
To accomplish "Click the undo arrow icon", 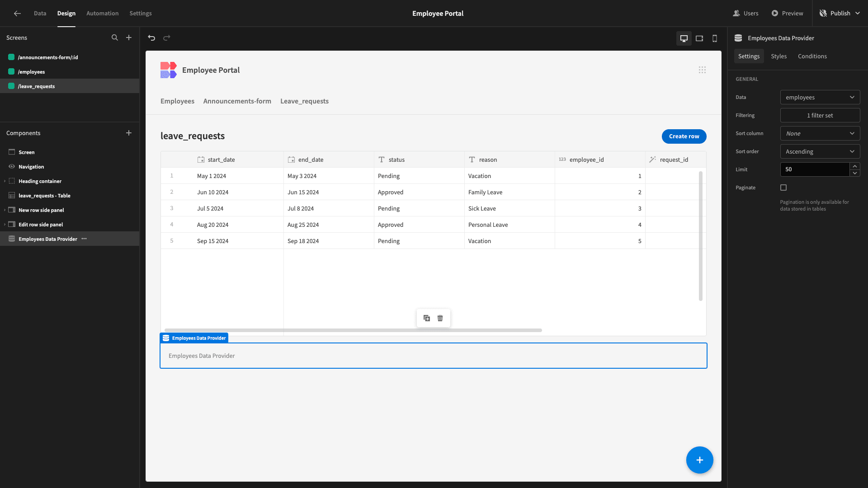I will 151,38.
